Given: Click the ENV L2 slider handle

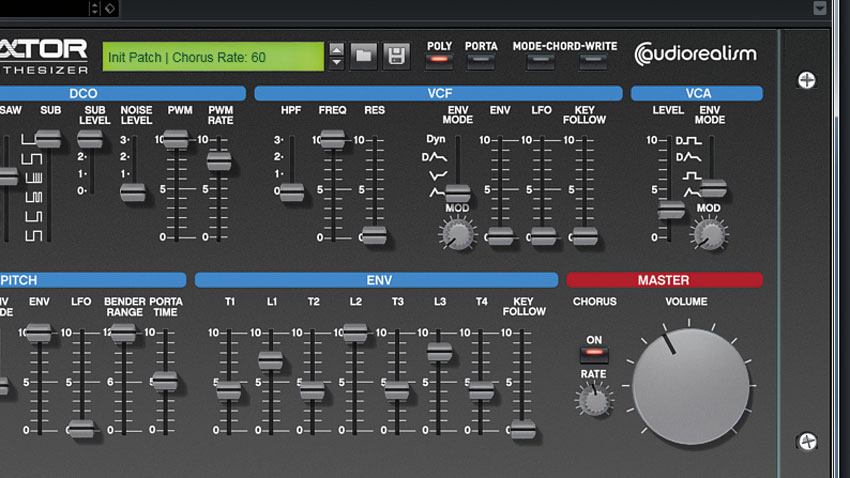Looking at the screenshot, I should point(355,332).
